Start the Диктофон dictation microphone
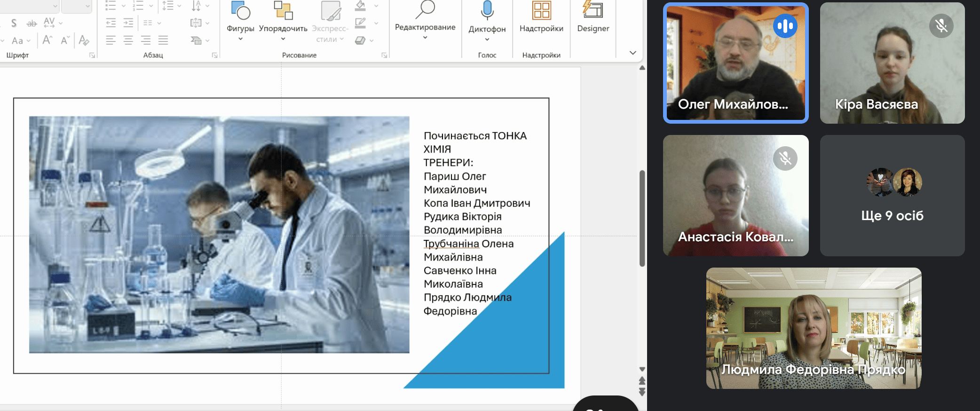 487,21
